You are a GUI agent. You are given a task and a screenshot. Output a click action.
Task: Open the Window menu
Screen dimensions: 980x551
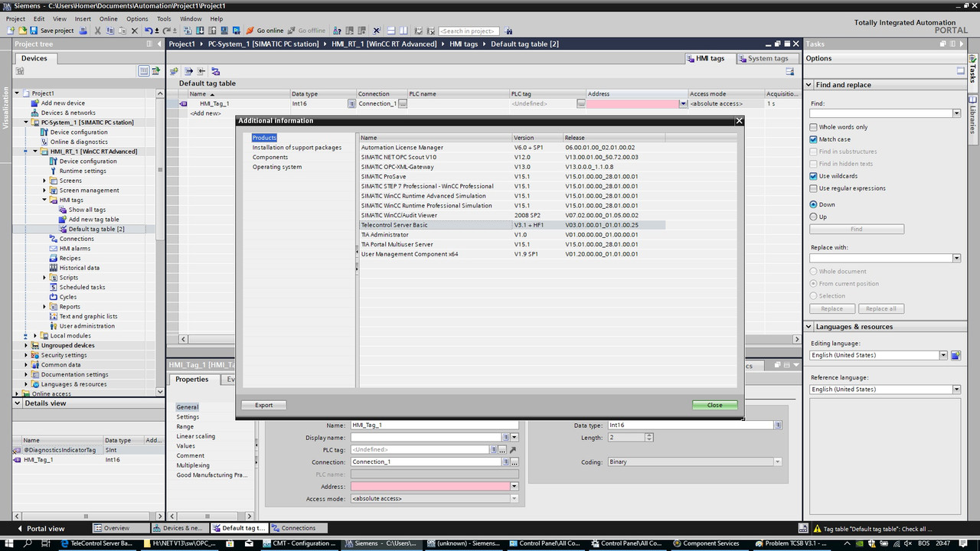click(191, 19)
